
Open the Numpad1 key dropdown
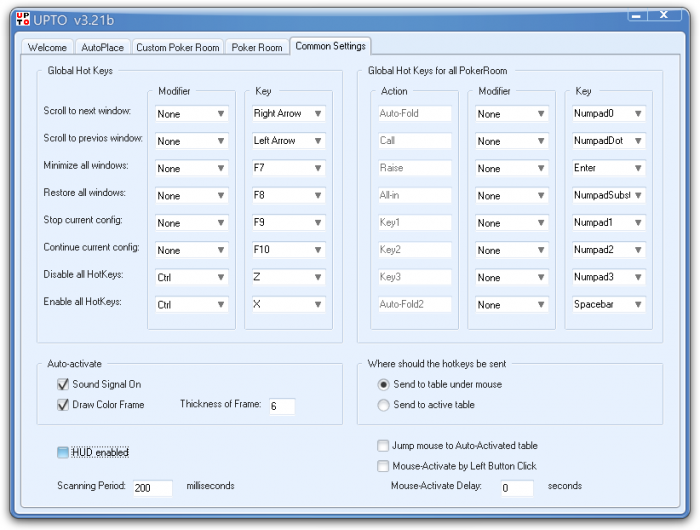tap(609, 222)
